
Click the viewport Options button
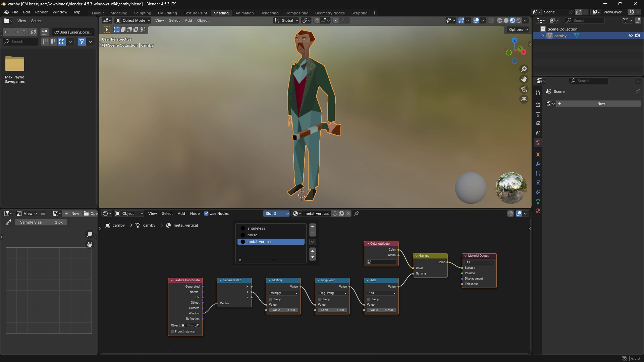click(518, 29)
